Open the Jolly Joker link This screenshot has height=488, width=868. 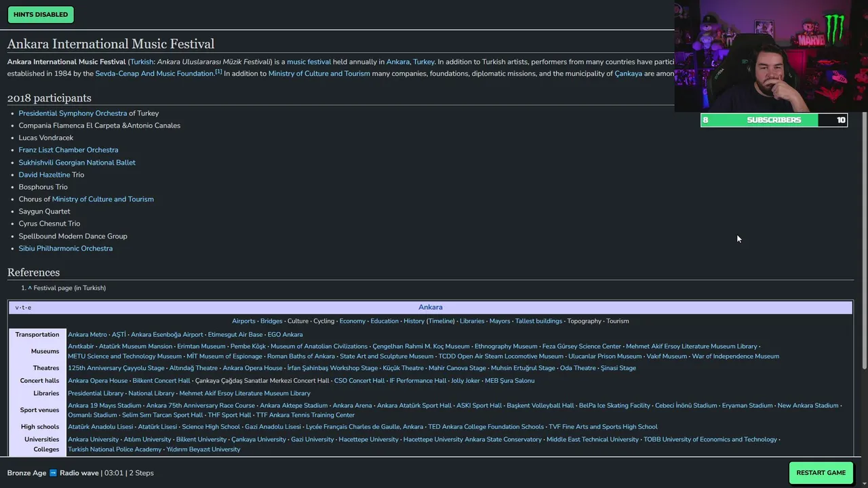[x=465, y=381]
